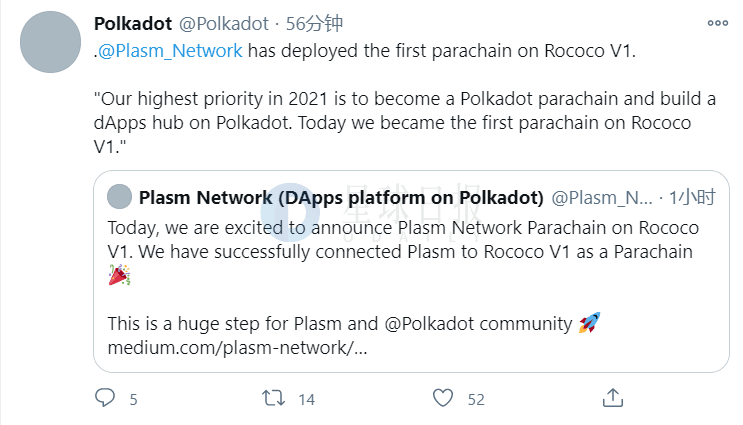743x425 pixels.
Task: Open Polkadot's round profile avatar
Action: point(50,42)
